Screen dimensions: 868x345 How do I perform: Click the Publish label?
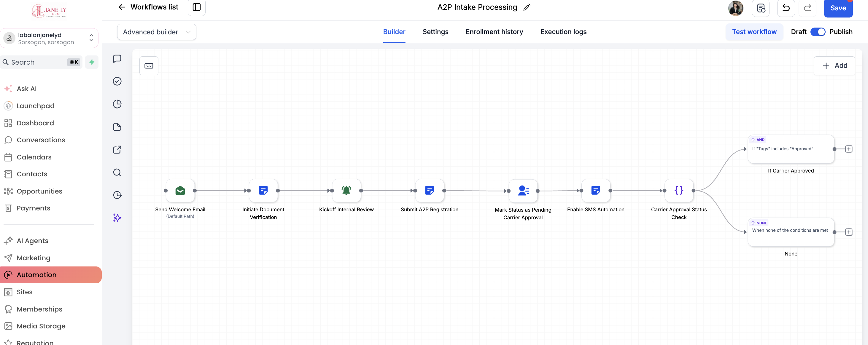pyautogui.click(x=841, y=32)
